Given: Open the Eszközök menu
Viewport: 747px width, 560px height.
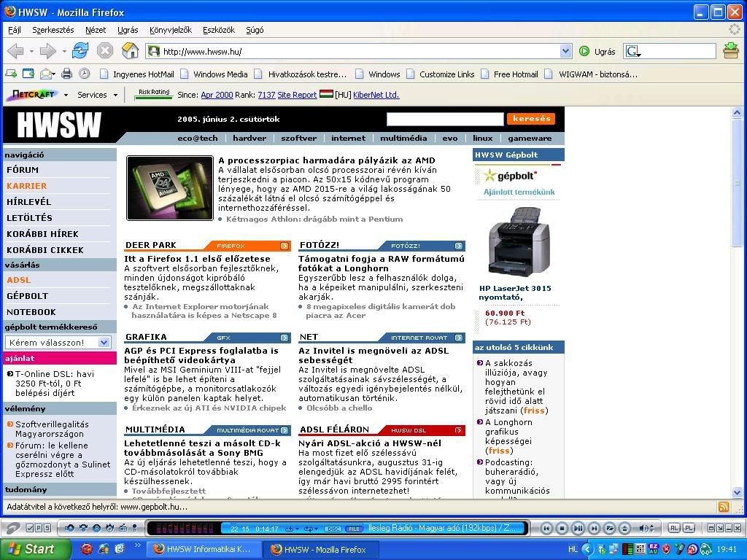Looking at the screenshot, I should click(219, 30).
